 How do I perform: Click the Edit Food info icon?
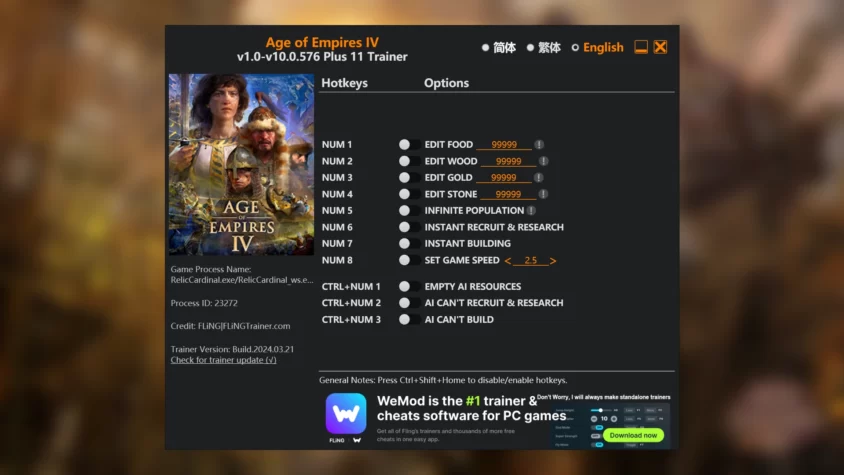click(539, 144)
